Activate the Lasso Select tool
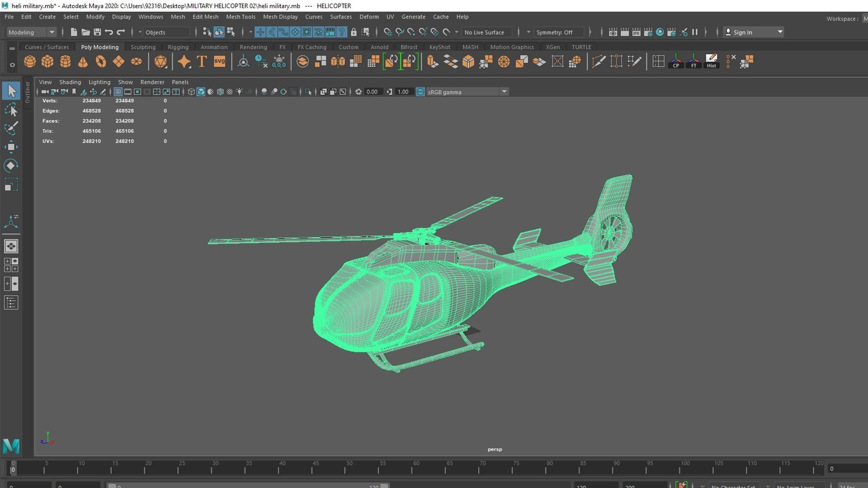 pos(11,110)
